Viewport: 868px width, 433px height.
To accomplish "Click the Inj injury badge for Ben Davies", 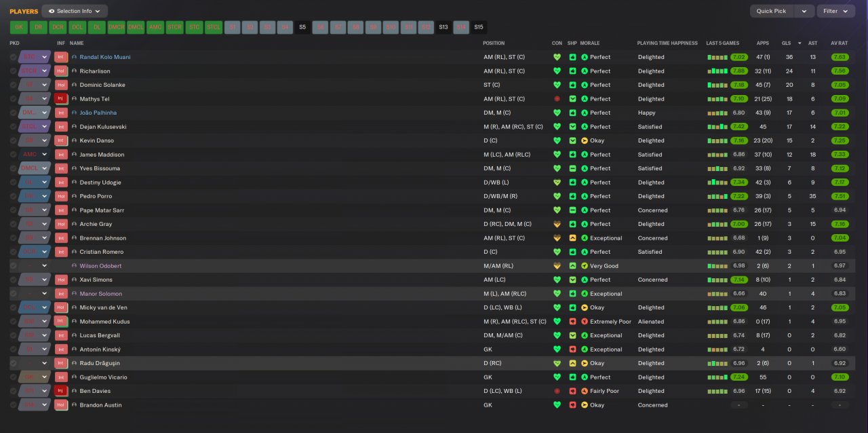I will (x=61, y=391).
